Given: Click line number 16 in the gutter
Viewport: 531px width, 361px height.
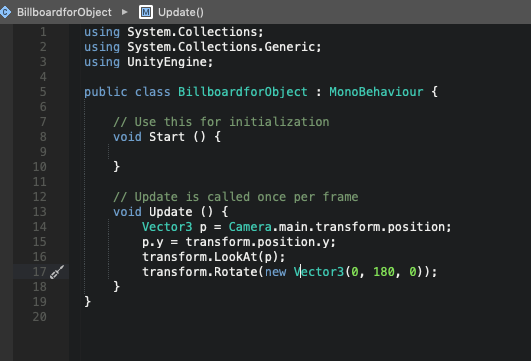Looking at the screenshot, I should (40, 257).
